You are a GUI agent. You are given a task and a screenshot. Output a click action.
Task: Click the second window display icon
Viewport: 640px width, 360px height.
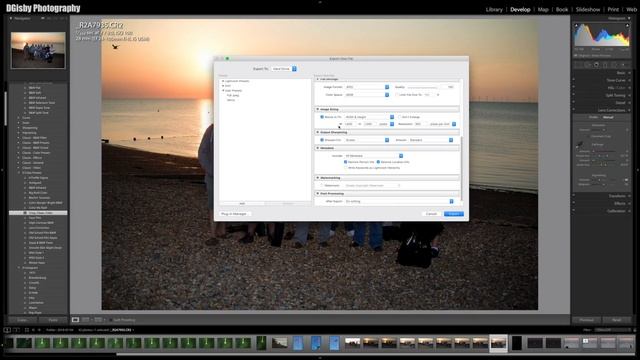16,330
